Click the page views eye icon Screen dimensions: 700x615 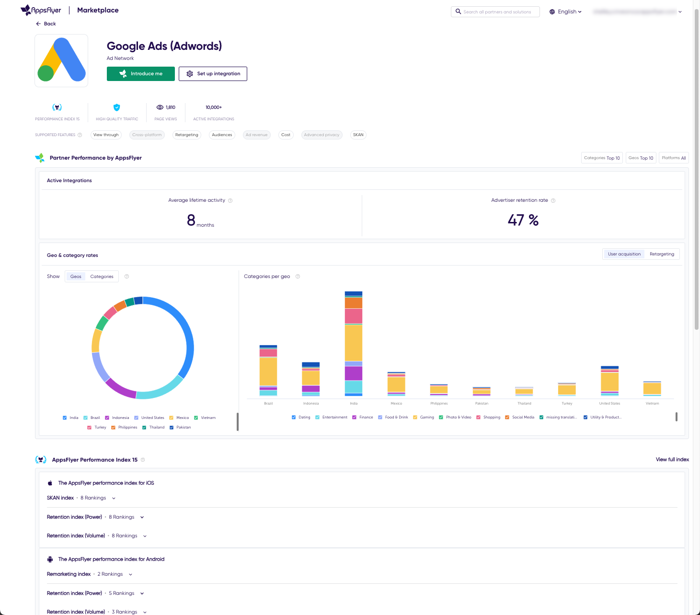point(160,107)
